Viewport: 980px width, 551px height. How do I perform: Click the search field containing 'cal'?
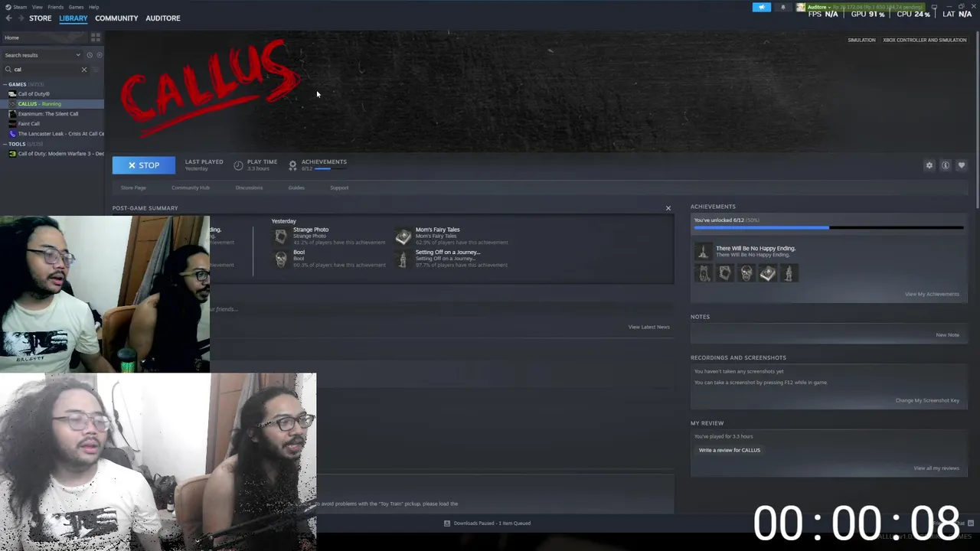pos(46,70)
